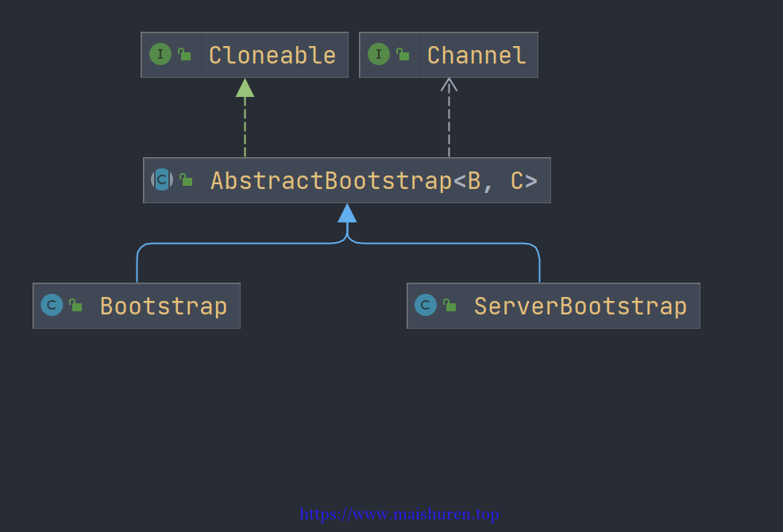
Task: Click the AbstractBootstrap abstract class icon
Action: click(162, 179)
